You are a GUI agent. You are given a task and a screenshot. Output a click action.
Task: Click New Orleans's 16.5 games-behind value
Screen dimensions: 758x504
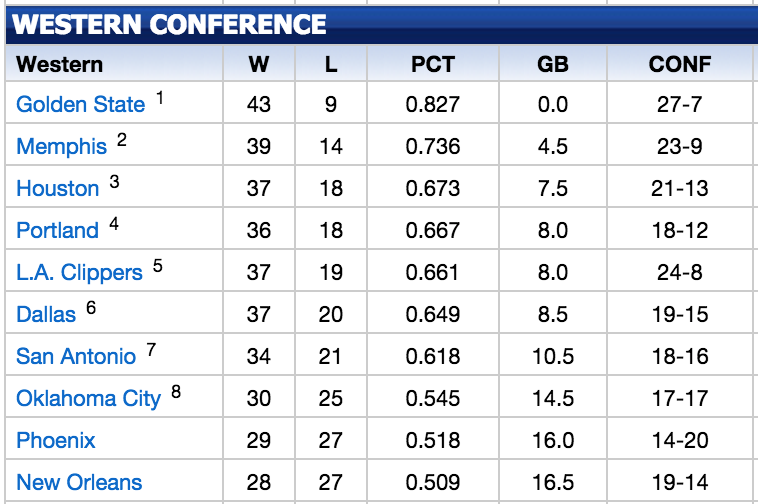(x=553, y=483)
